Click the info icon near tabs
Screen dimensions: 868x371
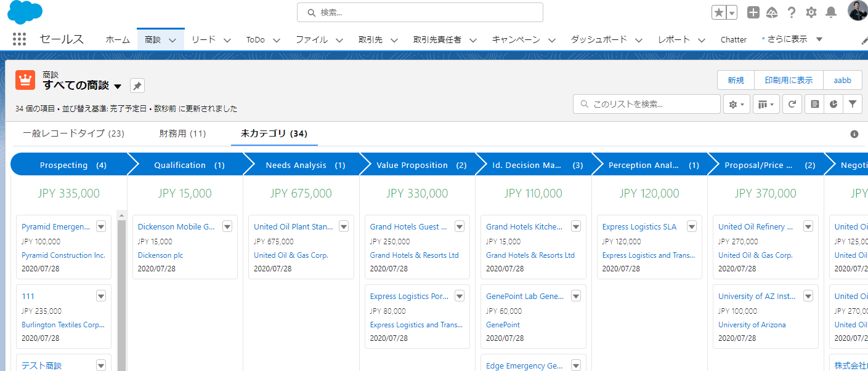click(x=854, y=134)
